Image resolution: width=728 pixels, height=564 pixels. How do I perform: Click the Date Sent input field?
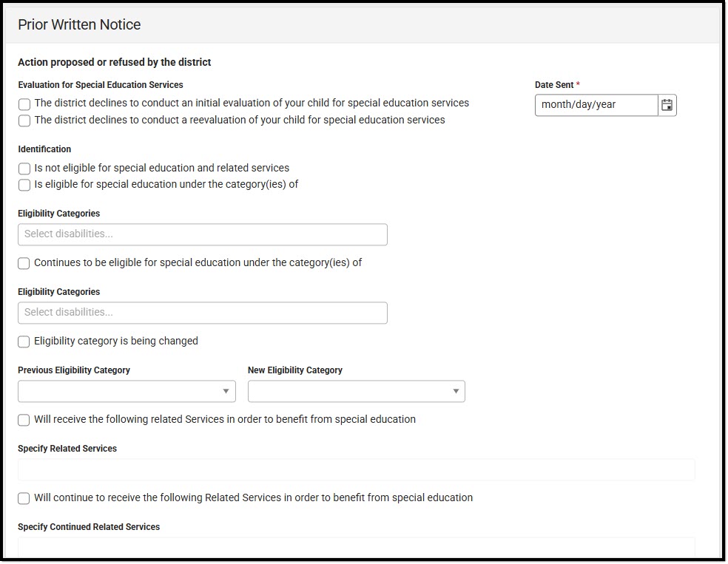click(596, 105)
